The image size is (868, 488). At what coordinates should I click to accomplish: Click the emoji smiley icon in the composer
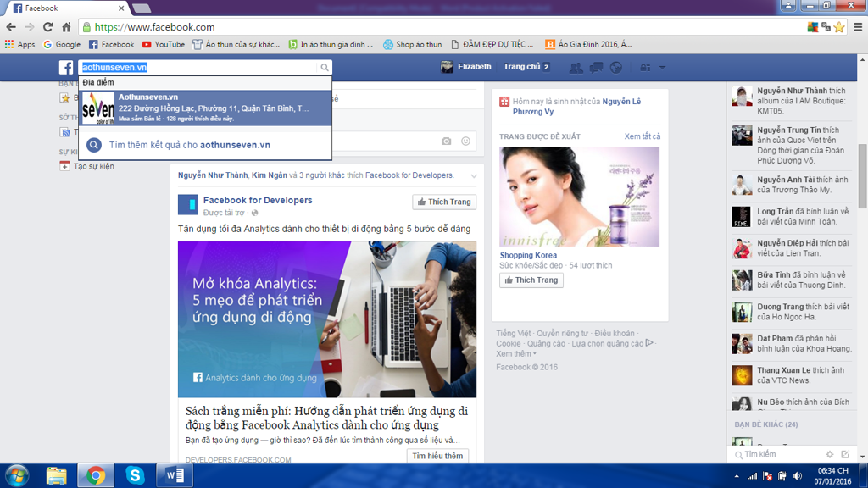465,141
